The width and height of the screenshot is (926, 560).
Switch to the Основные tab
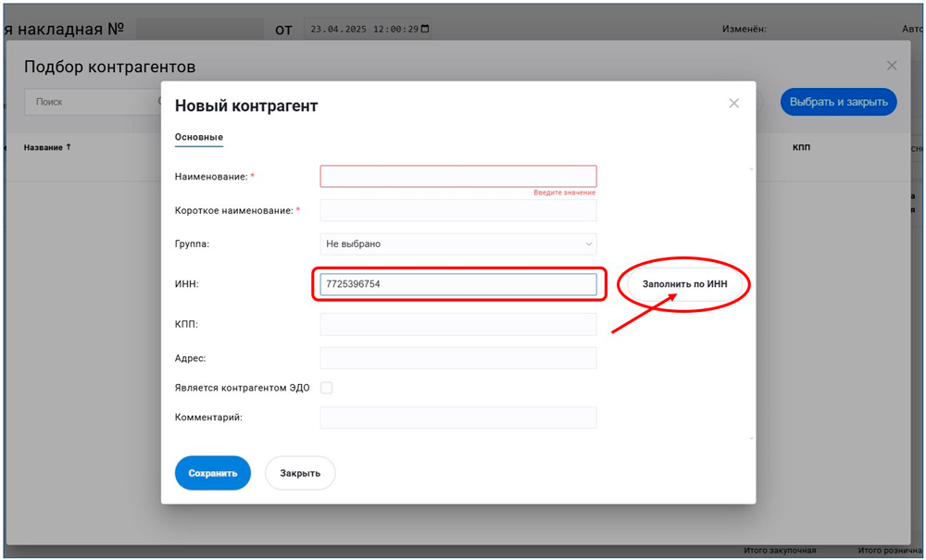pyautogui.click(x=199, y=137)
